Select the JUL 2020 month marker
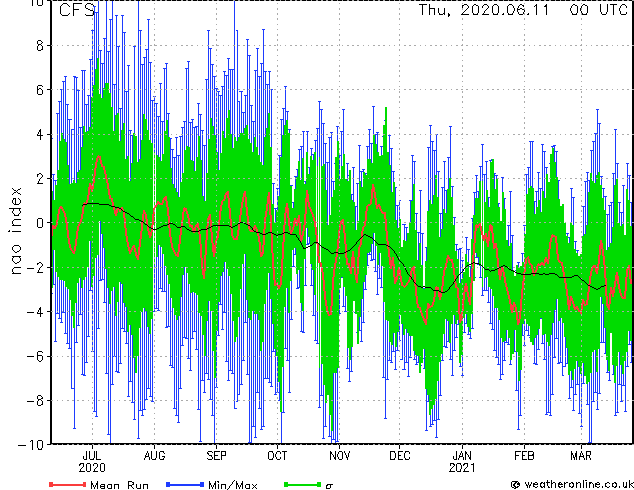The height and width of the screenshot is (490, 634). (91, 460)
